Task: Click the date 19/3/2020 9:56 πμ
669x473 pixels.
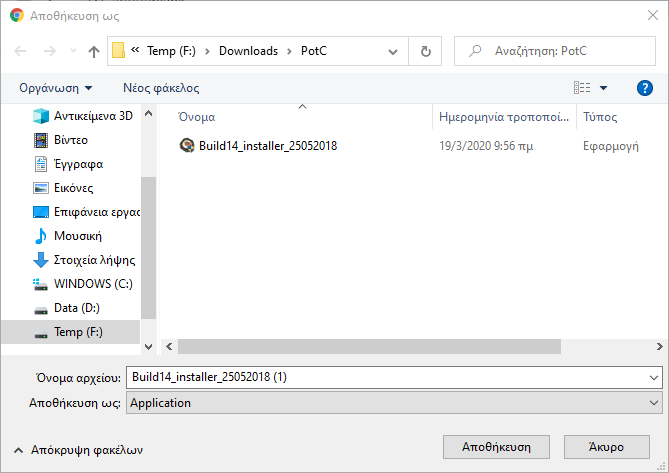Action: (486, 146)
